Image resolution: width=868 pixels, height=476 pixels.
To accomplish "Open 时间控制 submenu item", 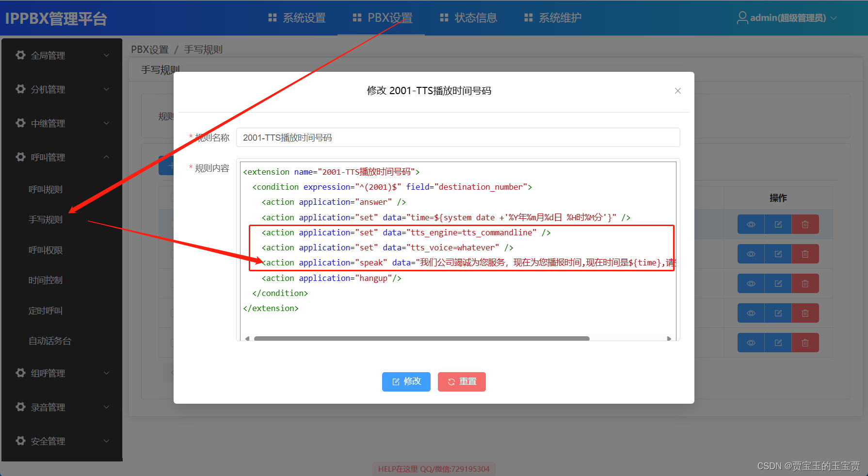I will point(46,280).
